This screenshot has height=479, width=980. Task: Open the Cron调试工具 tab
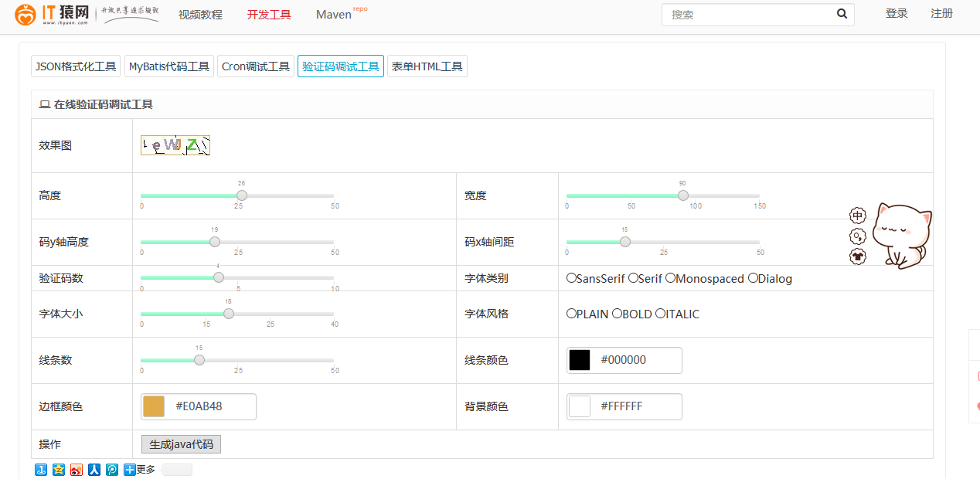(256, 66)
